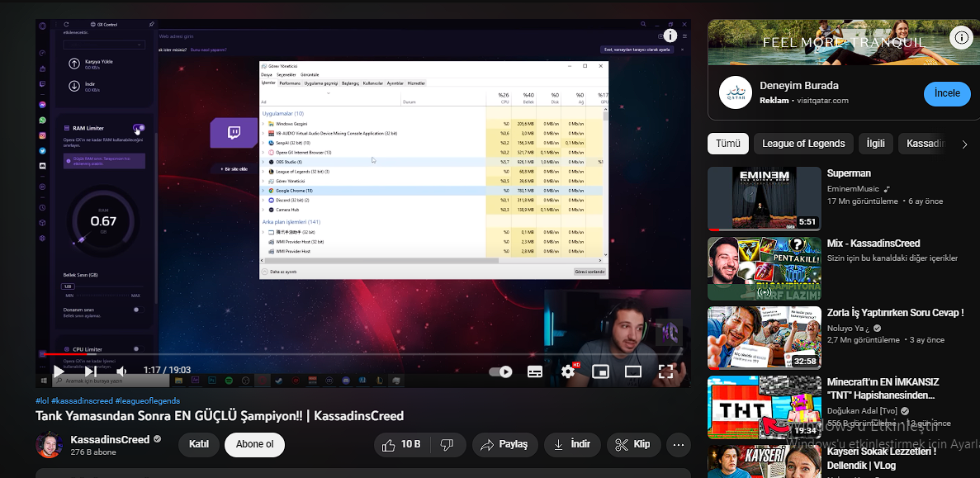Open the #kassadinscreed hashtag link
This screenshot has width=980, height=478.
(x=82, y=400)
